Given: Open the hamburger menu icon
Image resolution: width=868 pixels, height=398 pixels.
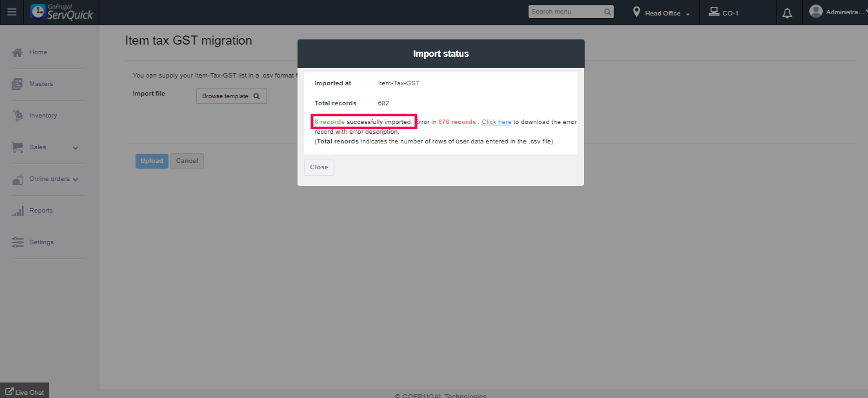Looking at the screenshot, I should 12,12.
